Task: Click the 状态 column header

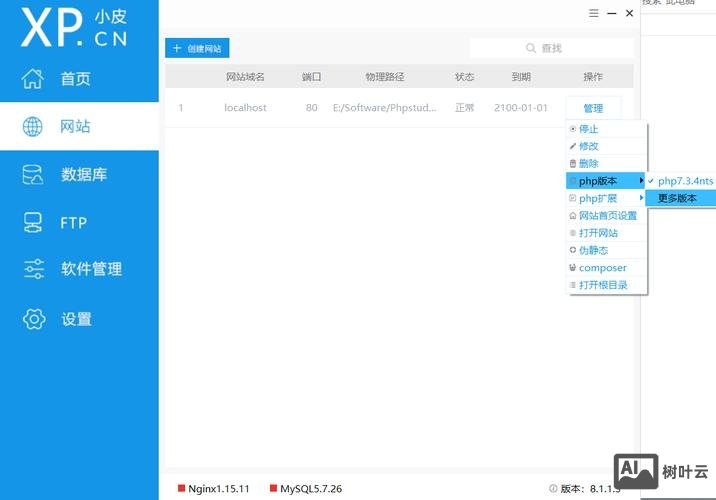Action: pos(464,77)
